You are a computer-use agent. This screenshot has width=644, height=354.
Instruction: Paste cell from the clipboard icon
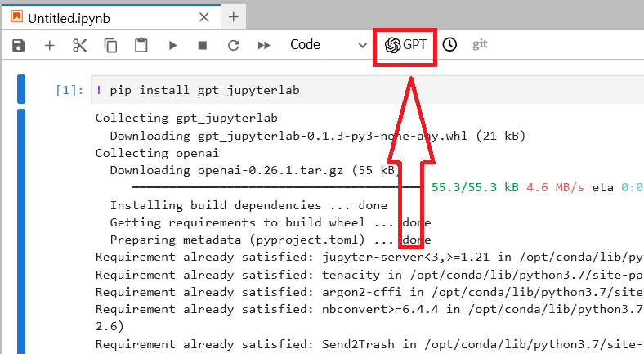(x=141, y=45)
